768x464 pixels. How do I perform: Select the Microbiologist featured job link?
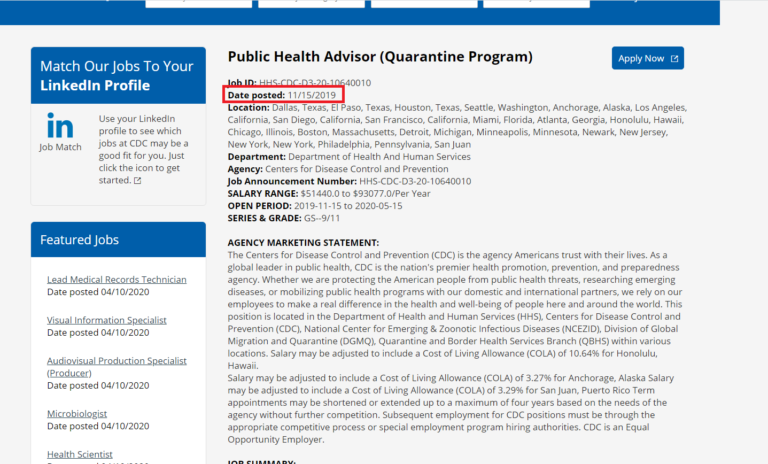(78, 413)
